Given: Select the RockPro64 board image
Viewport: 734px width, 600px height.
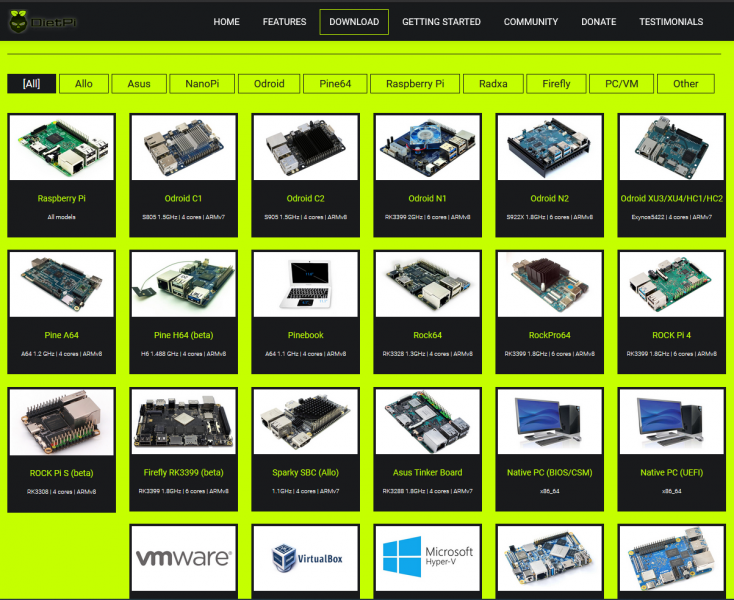Looking at the screenshot, I should click(x=550, y=284).
